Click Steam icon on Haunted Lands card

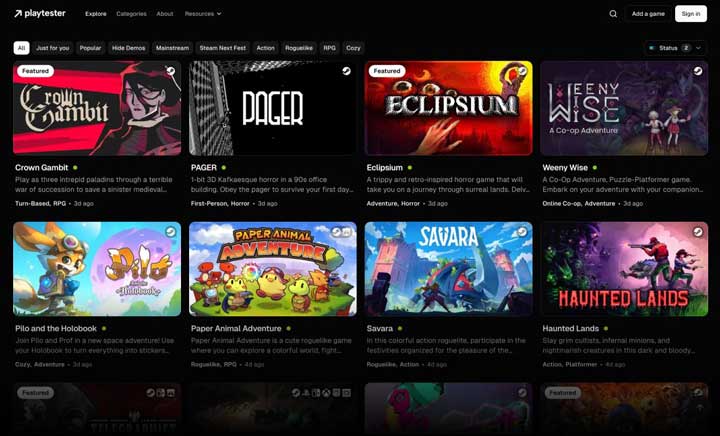pos(698,232)
